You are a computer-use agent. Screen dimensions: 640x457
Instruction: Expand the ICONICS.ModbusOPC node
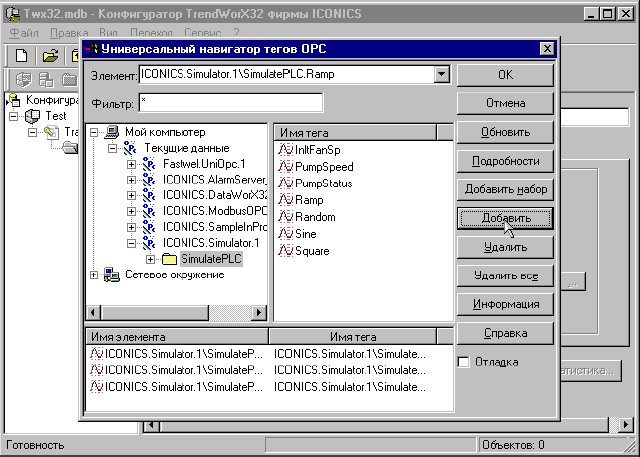coord(131,211)
